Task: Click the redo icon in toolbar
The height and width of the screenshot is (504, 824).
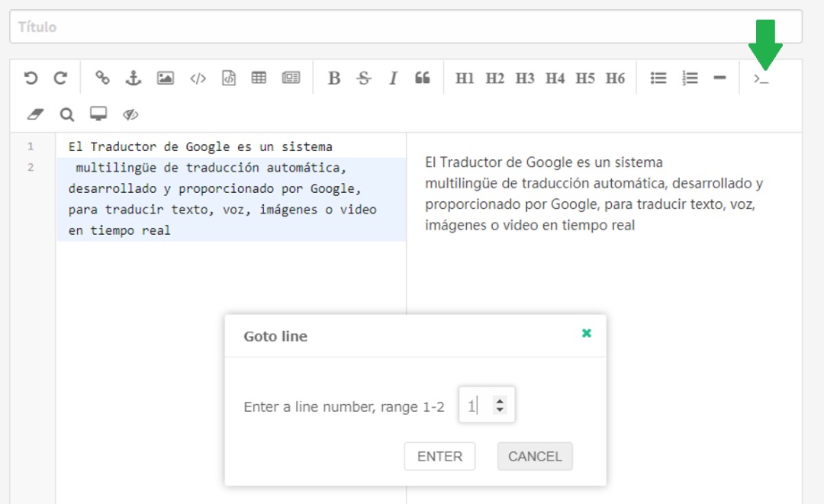Action: coord(60,79)
